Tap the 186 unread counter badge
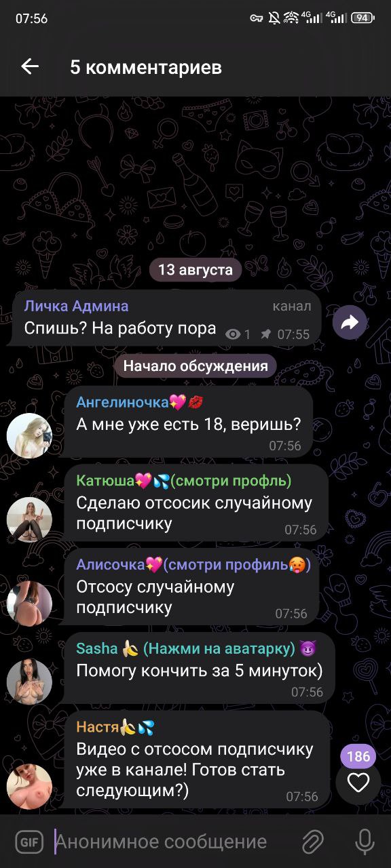The width and height of the screenshot is (391, 868). [x=358, y=757]
